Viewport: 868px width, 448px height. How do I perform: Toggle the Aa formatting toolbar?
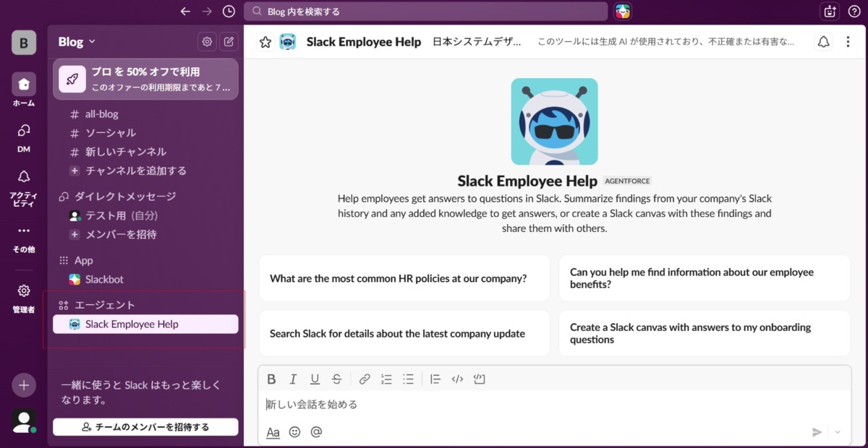(273, 432)
